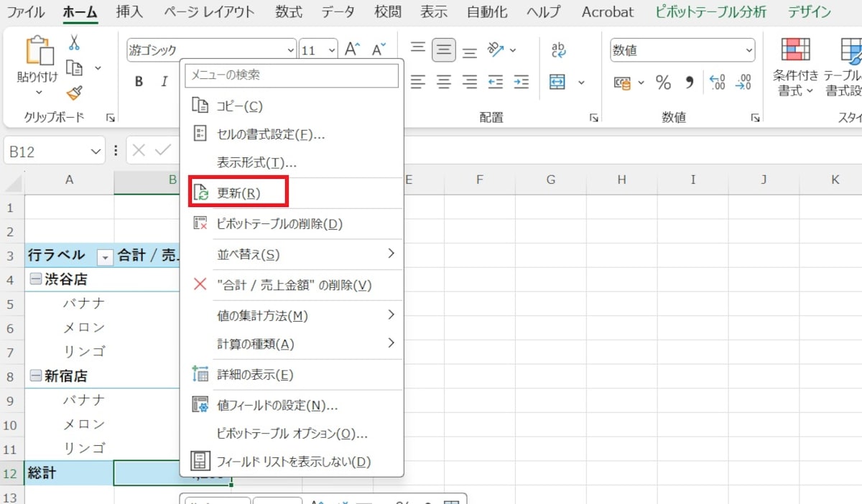Choose 更新(R) from the context menu
Image resolution: width=862 pixels, height=504 pixels.
coord(238,193)
